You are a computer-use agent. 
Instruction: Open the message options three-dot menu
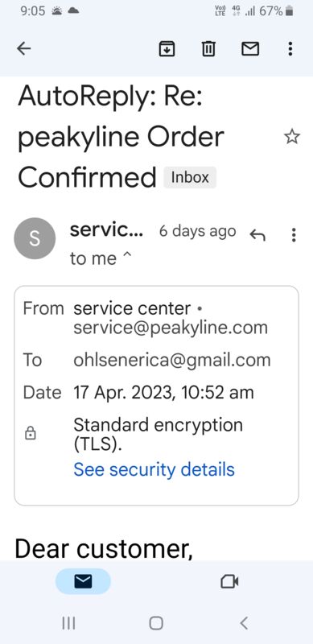[293, 235]
